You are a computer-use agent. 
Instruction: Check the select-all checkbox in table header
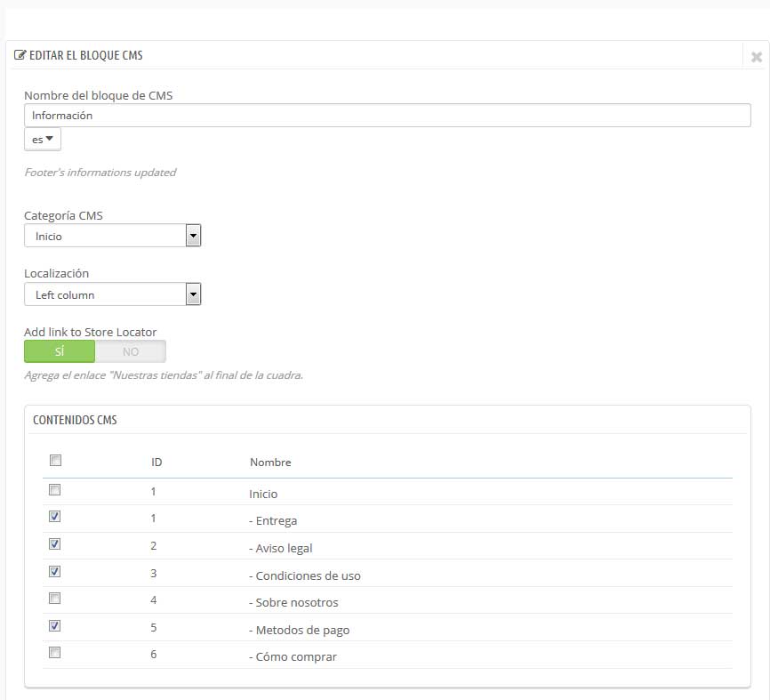[55, 460]
